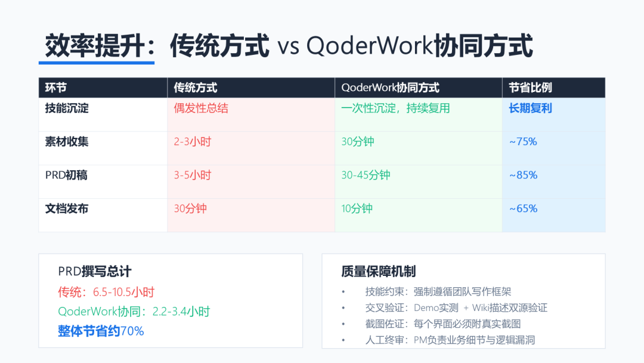Click the 截图佐证 bullet text
644x363 pixels.
[442, 324]
